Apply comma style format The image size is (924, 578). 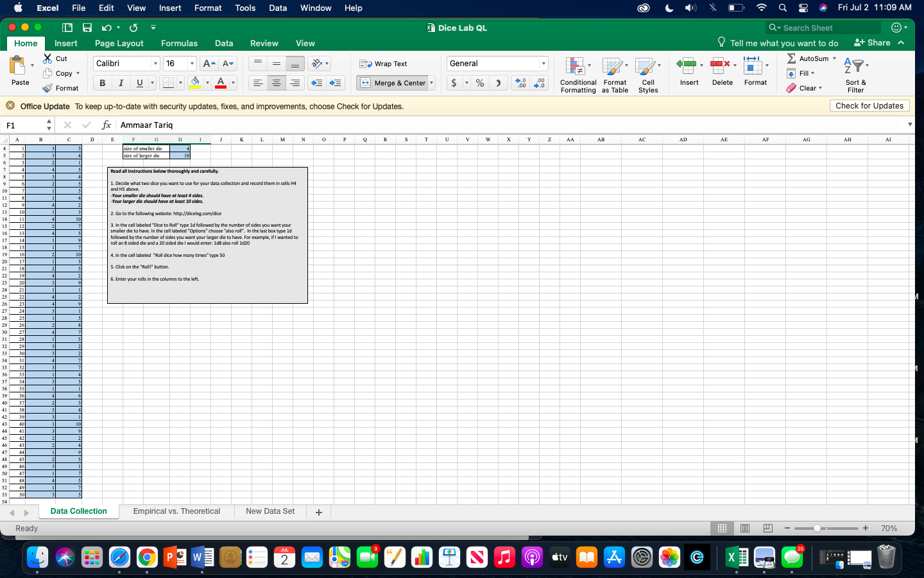pyautogui.click(x=498, y=83)
